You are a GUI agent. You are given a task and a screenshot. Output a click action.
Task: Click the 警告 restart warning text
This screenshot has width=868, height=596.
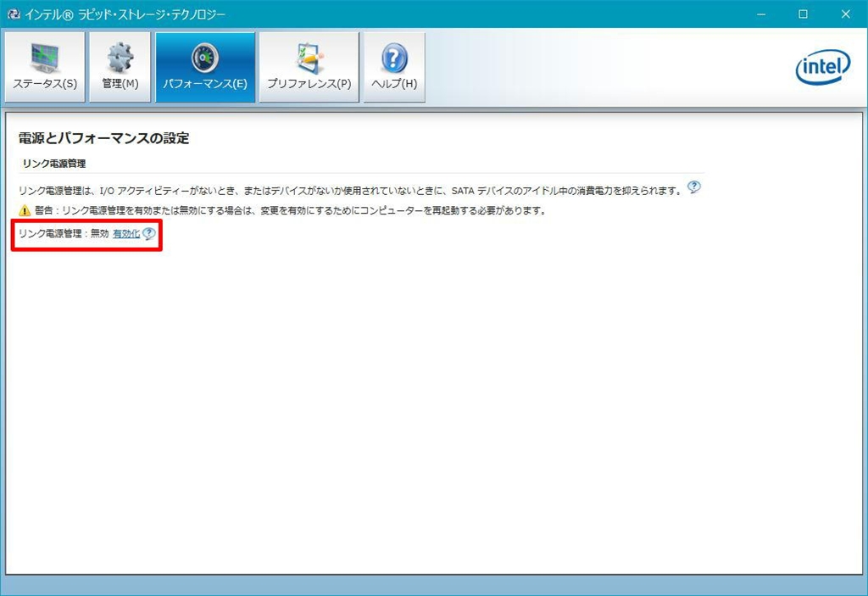pos(291,210)
